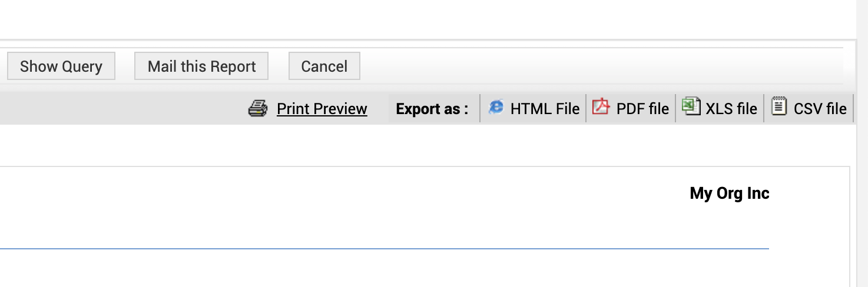Click the 'Export as :' label

click(x=432, y=109)
